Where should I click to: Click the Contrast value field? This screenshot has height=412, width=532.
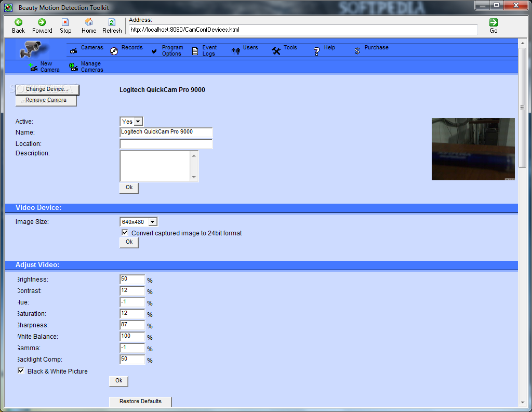(x=132, y=291)
